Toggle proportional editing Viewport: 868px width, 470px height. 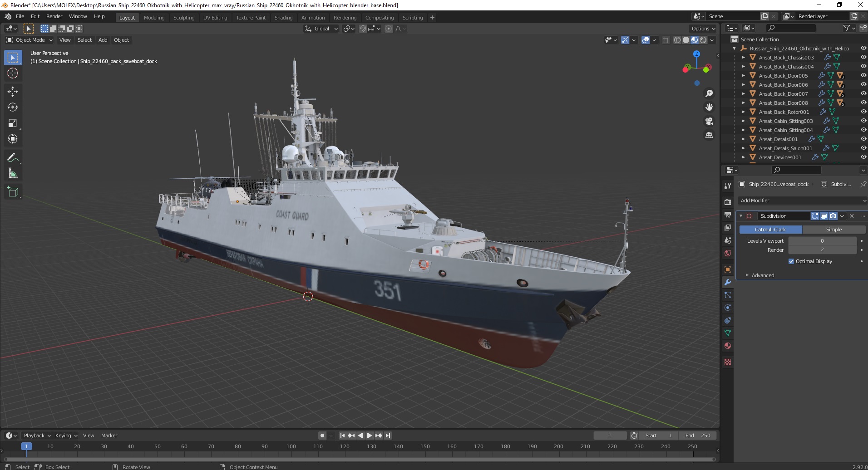pyautogui.click(x=388, y=29)
